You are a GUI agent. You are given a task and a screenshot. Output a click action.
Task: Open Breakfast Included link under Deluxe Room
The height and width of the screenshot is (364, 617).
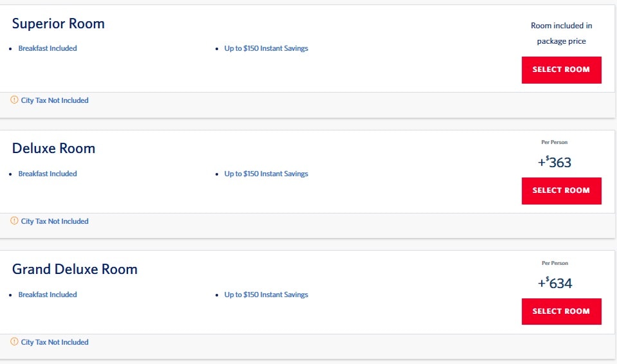(48, 174)
